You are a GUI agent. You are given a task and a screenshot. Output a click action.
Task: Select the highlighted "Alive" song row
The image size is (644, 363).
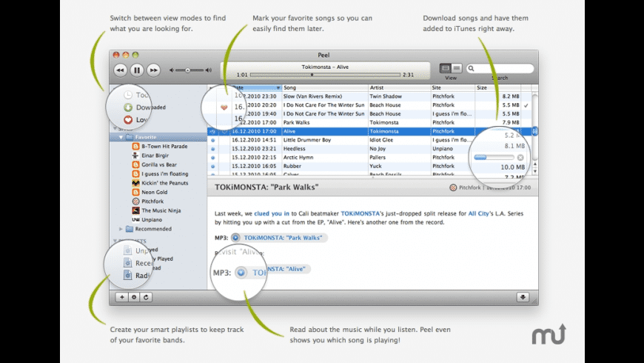click(x=369, y=131)
